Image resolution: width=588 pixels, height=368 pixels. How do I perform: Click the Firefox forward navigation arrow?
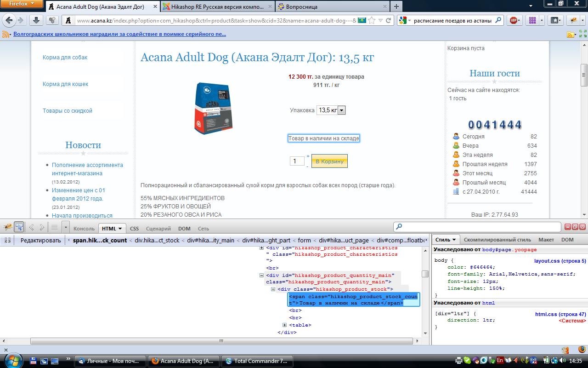pos(20,20)
